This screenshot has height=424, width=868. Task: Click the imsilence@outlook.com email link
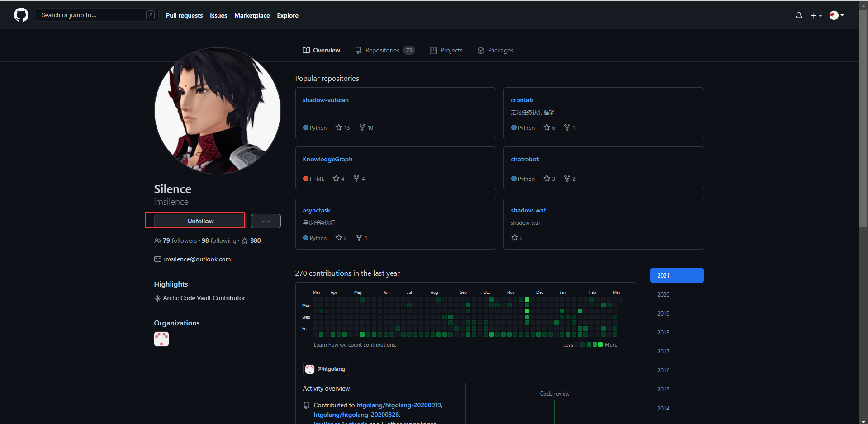(x=197, y=259)
